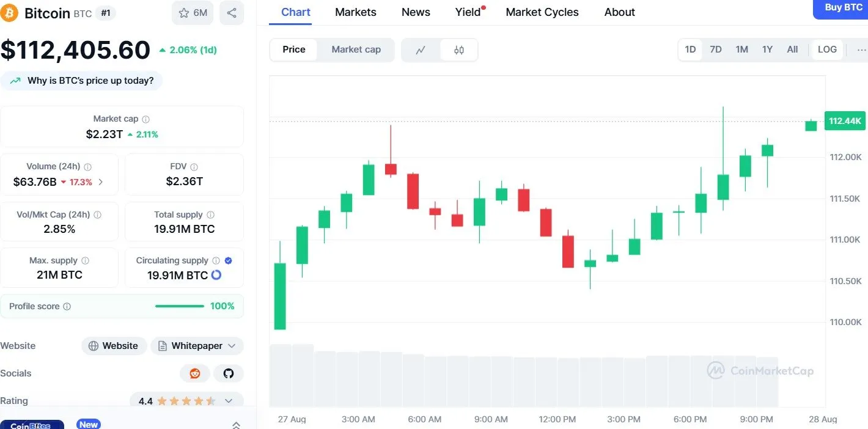Screen dimensions: 868x429
Task: Click the Buy BTC button
Action: (x=844, y=8)
